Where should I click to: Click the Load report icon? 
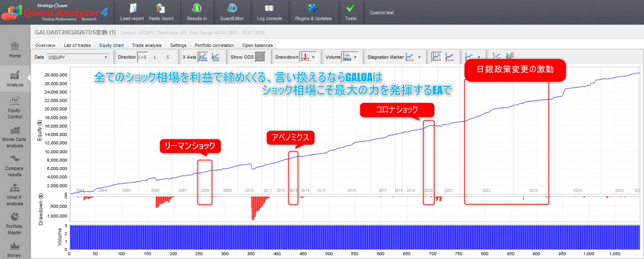(132, 8)
